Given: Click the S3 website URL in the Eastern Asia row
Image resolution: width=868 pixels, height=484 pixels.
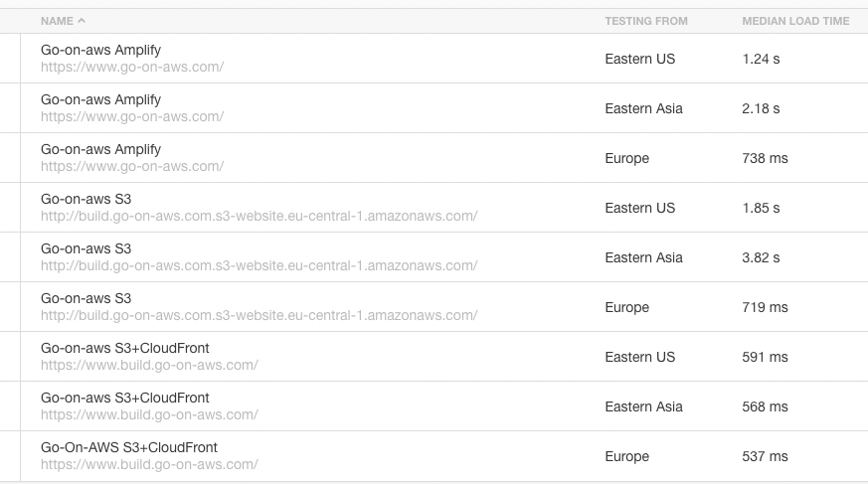Looking at the screenshot, I should [x=259, y=265].
